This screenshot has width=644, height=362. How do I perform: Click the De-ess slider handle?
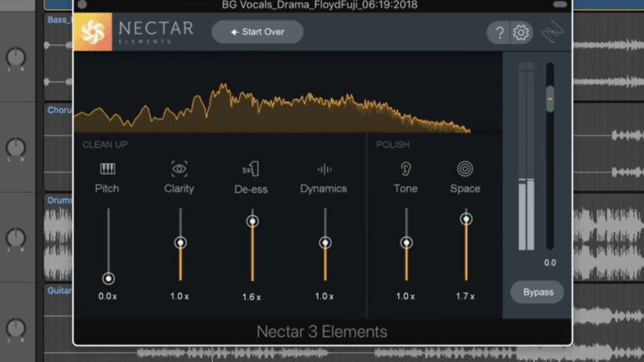coord(252,221)
